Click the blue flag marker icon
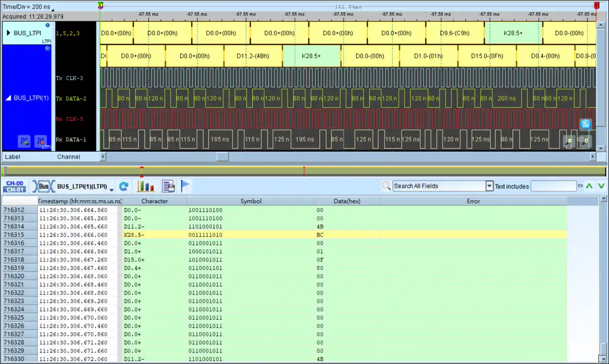The height and width of the screenshot is (364, 609). (x=185, y=186)
